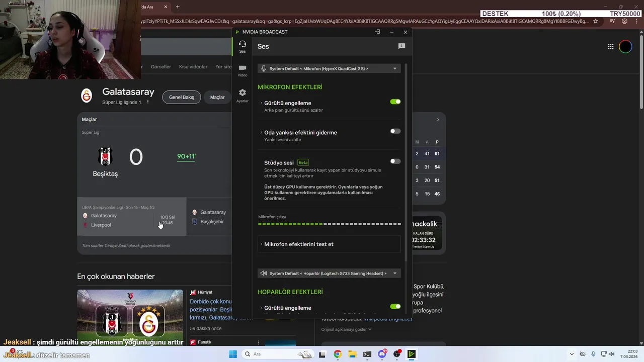
Task: Bookmark this page with the star icon
Action: (x=596, y=21)
